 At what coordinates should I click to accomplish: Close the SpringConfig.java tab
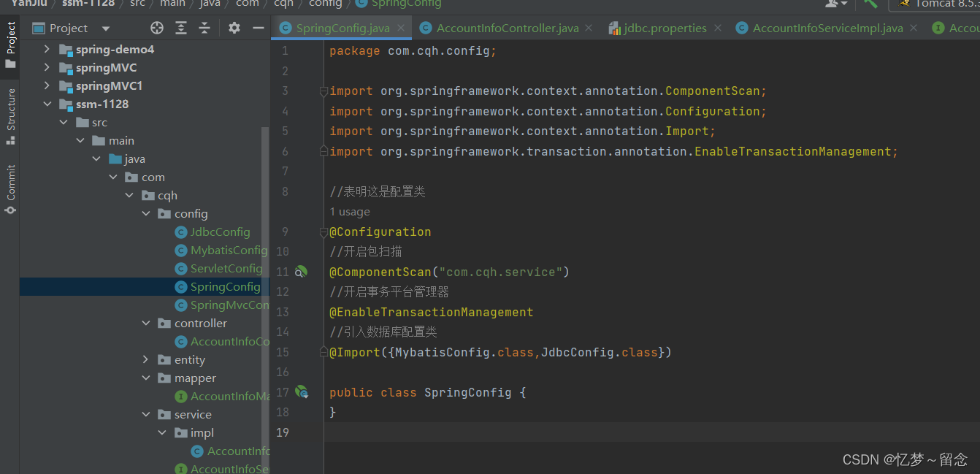pyautogui.click(x=402, y=28)
